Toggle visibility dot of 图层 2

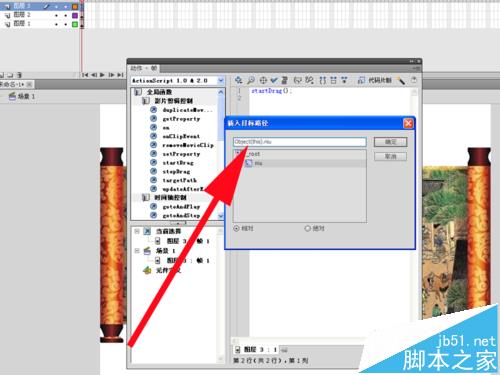[x=56, y=15]
